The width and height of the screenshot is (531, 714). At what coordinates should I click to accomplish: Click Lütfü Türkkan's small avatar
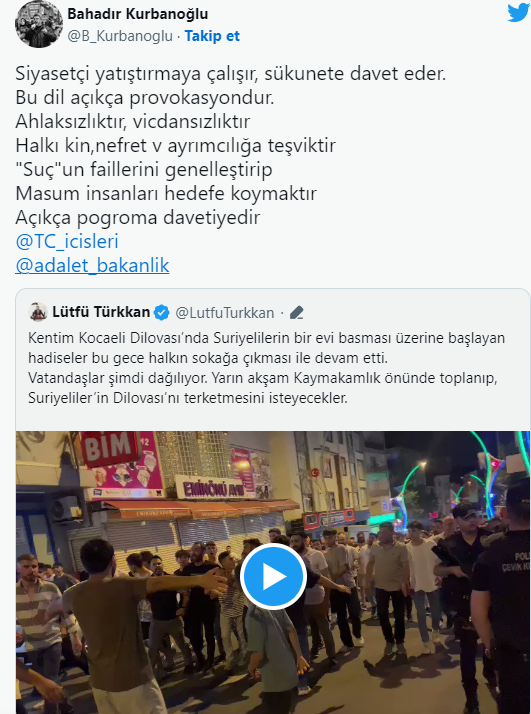[38, 312]
